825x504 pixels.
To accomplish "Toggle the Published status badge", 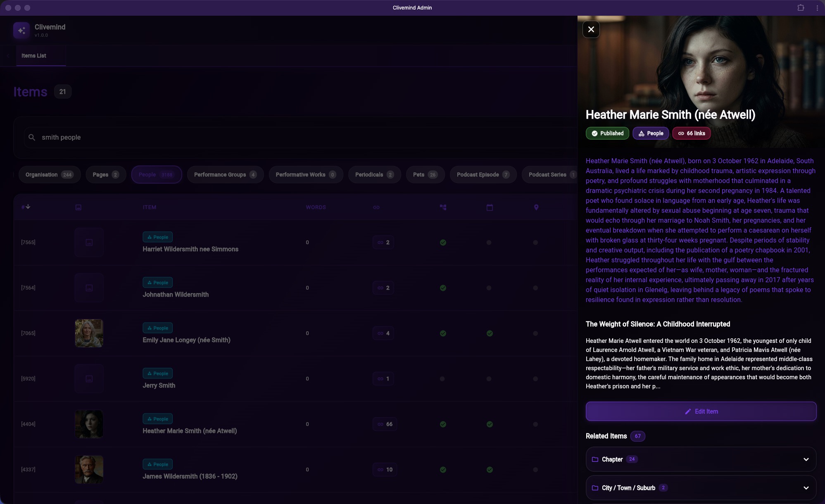I will [607, 133].
